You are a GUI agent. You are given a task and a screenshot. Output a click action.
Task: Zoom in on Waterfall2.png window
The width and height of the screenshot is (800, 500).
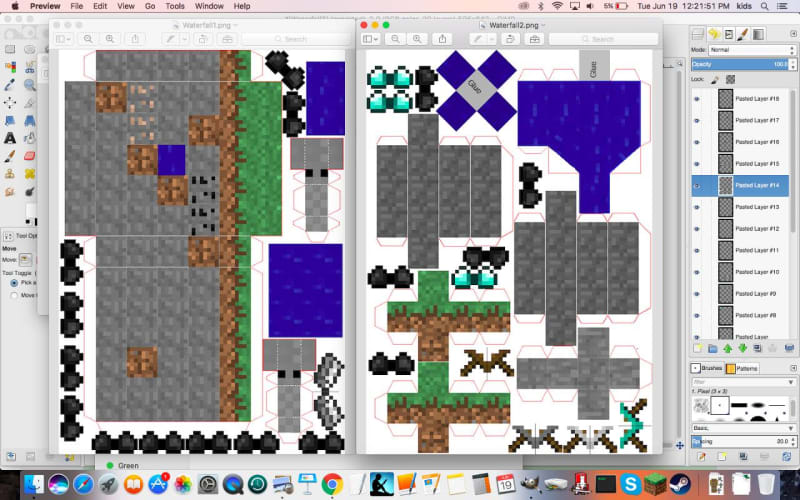[417, 39]
